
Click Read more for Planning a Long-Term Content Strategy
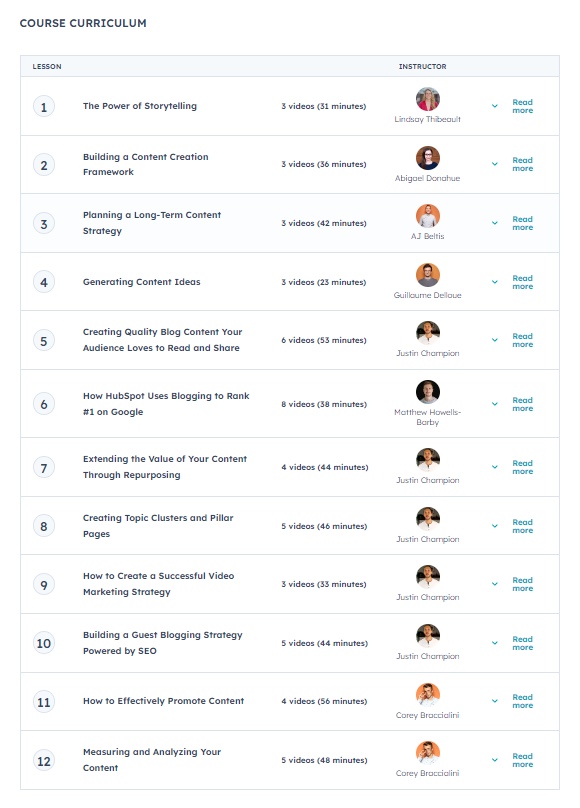coord(522,223)
